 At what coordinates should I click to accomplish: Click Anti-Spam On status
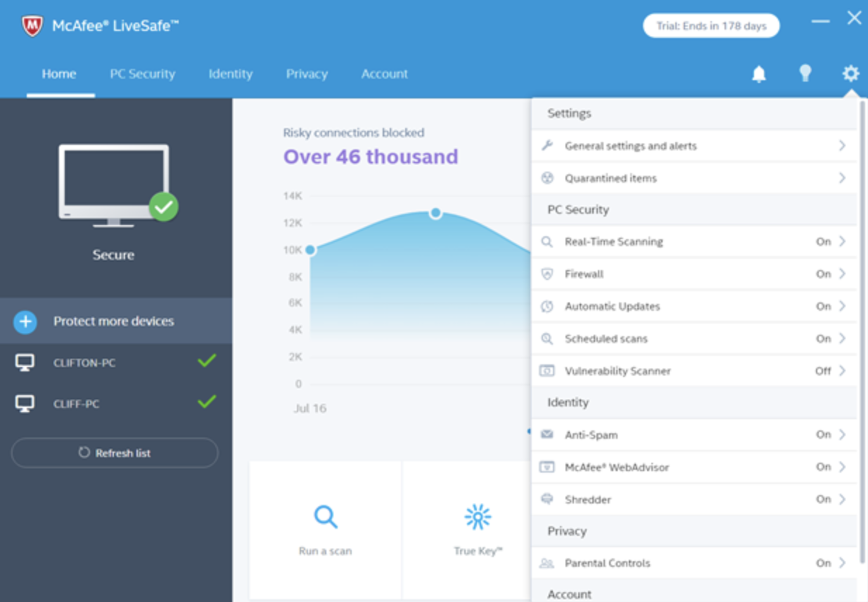click(824, 435)
